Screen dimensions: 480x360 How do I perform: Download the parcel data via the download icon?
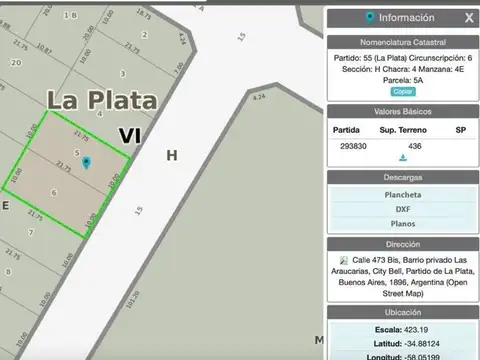coord(403,158)
